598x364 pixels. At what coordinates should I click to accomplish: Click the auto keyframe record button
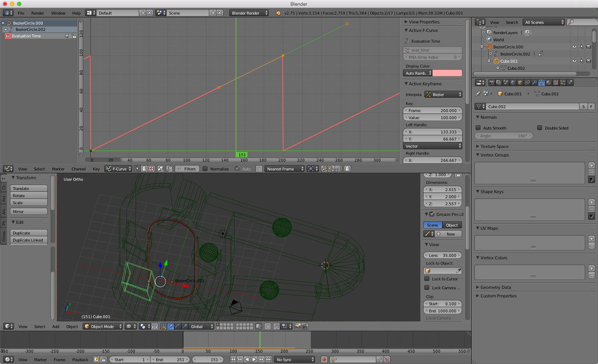pyautogui.click(x=324, y=360)
